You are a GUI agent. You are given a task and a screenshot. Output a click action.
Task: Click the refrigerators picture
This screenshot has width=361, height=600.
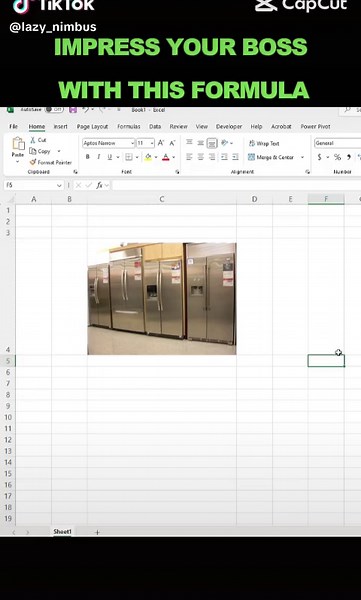pos(162,298)
